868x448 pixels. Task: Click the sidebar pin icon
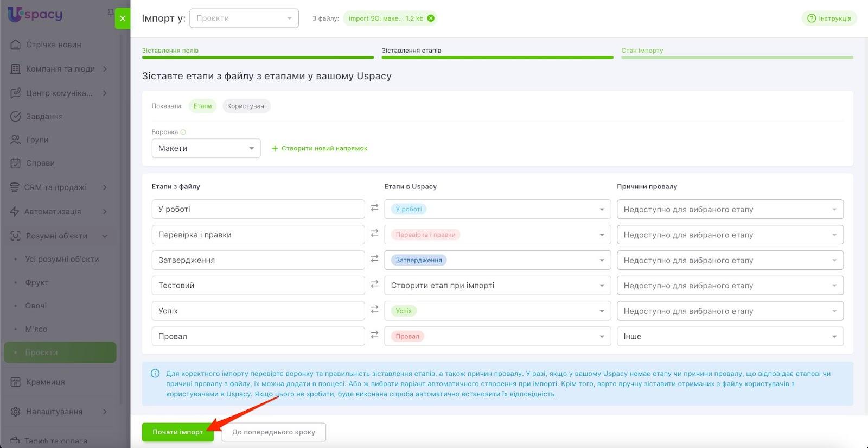111,12
